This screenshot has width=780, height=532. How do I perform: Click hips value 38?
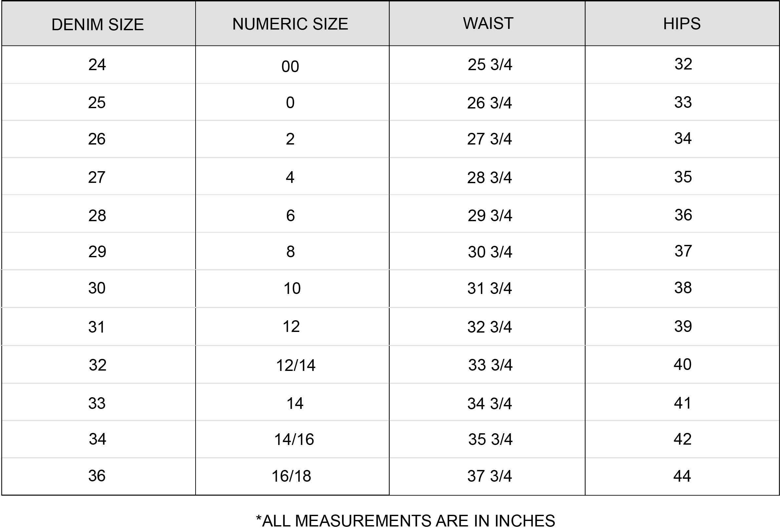pos(683,287)
